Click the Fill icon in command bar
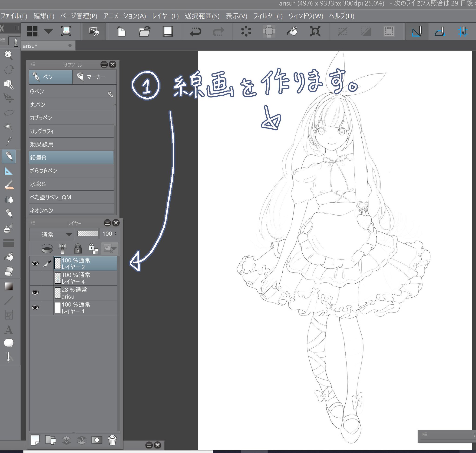Image resolution: width=476 pixels, height=453 pixels. pos(292,31)
